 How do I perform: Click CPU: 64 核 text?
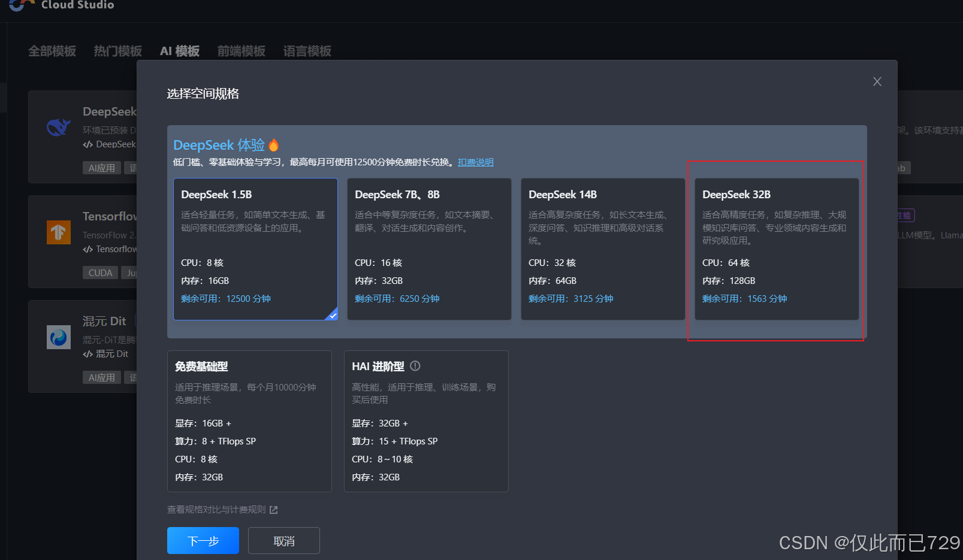coord(726,263)
